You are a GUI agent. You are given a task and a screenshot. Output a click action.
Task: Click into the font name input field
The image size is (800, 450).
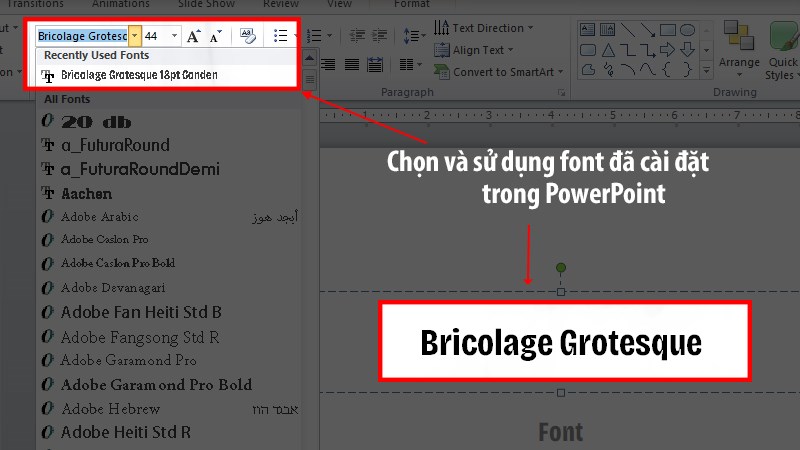pos(82,36)
